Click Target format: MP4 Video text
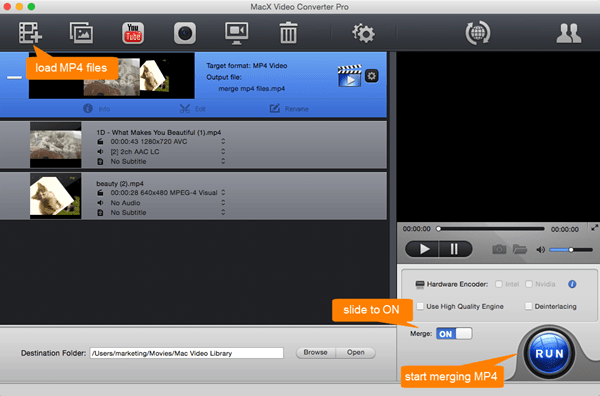Image resolution: width=600 pixels, height=396 pixels. click(247, 66)
